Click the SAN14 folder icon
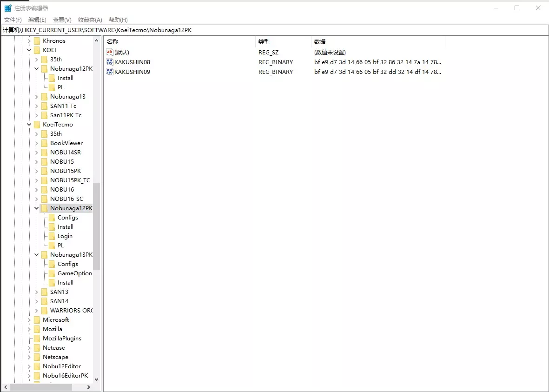 pyautogui.click(x=44, y=301)
